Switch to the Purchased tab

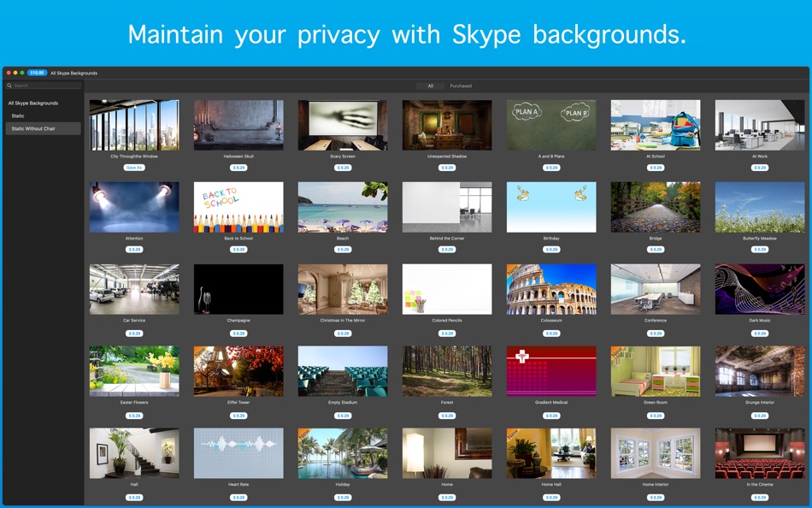(x=461, y=86)
